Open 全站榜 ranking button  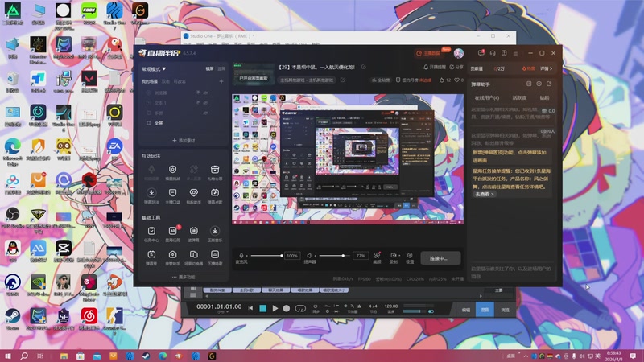(x=381, y=80)
